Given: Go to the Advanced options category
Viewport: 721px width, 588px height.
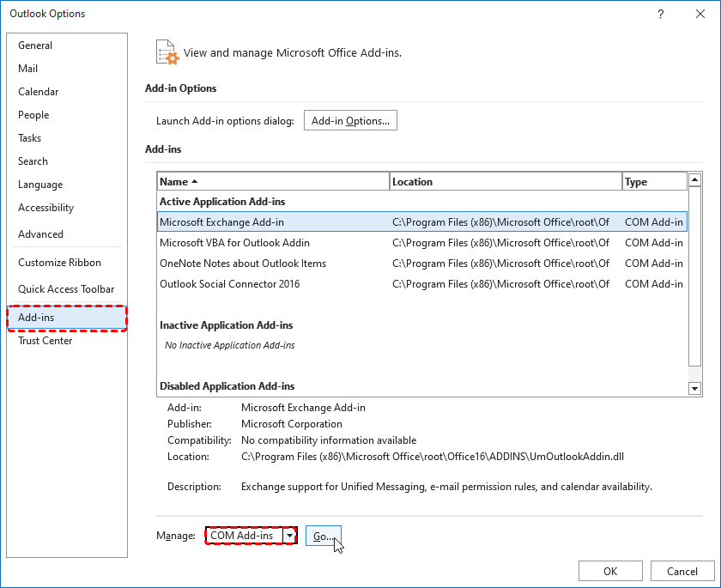Looking at the screenshot, I should [x=40, y=234].
